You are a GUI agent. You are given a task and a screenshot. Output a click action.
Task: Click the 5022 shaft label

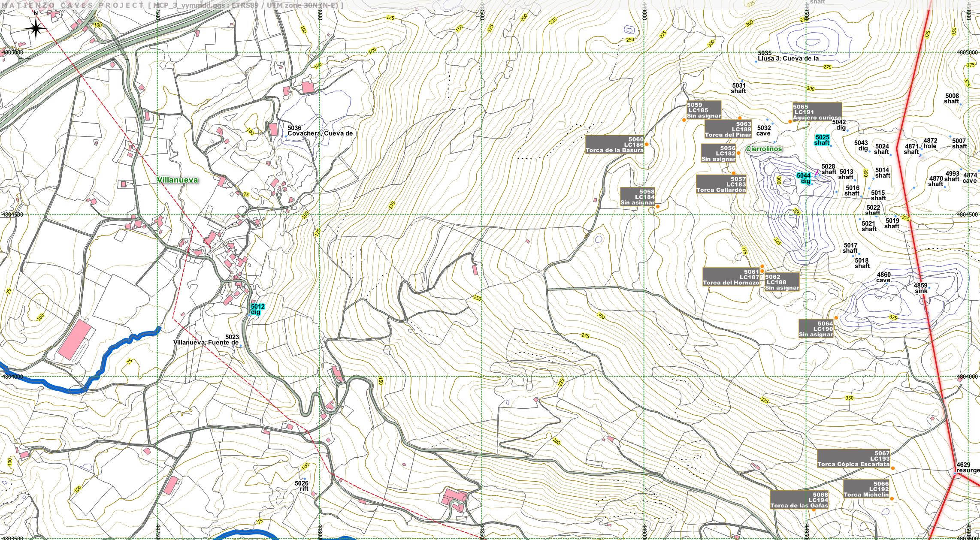click(873, 210)
